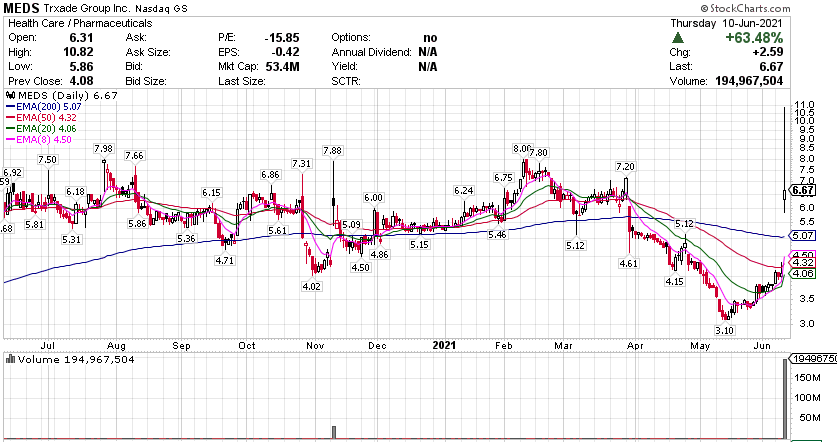Click the 50M volume axis label

pos(810,417)
